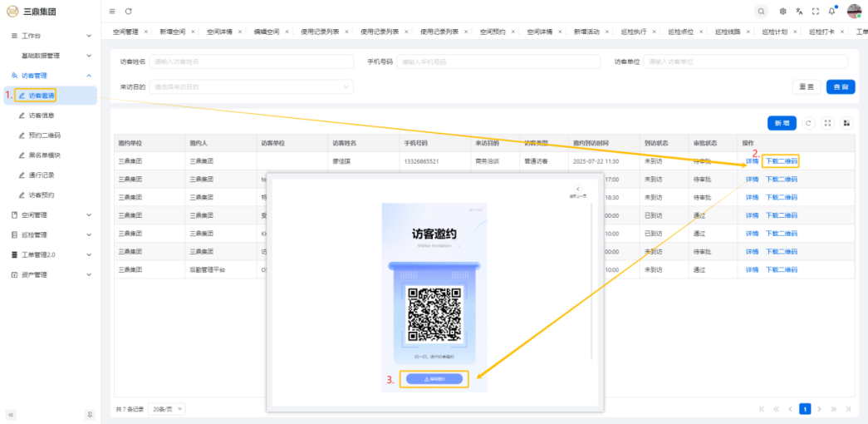The height and width of the screenshot is (424, 868).
Task: Click the language translate icon
Action: (799, 11)
